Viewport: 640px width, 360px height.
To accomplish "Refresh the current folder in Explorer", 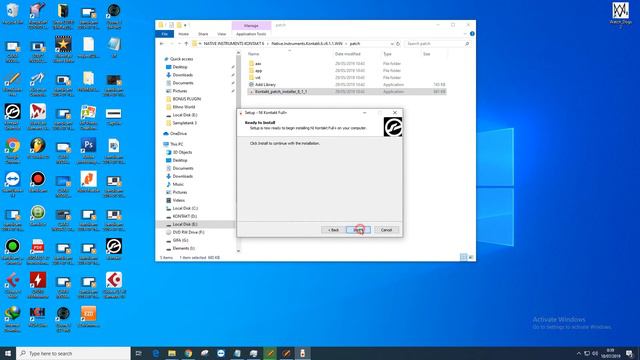I will click(x=398, y=44).
